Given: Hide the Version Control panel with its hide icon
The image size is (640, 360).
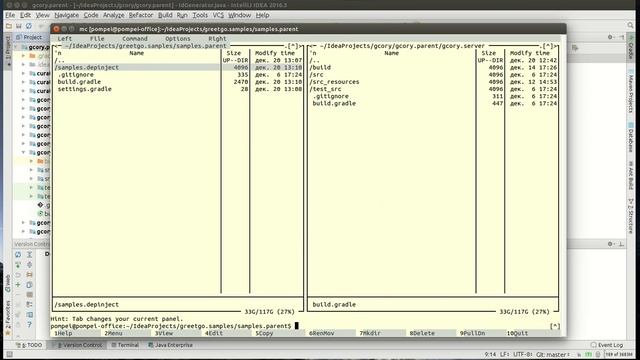Looking at the screenshot, I should (x=621, y=244).
